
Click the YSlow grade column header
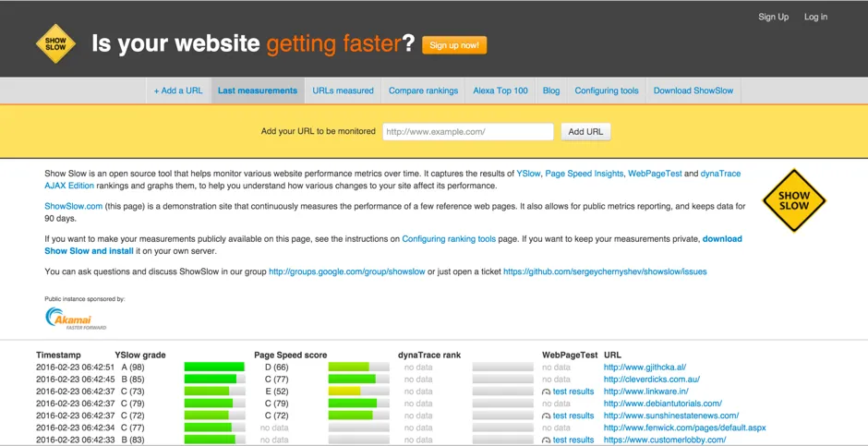tap(140, 356)
